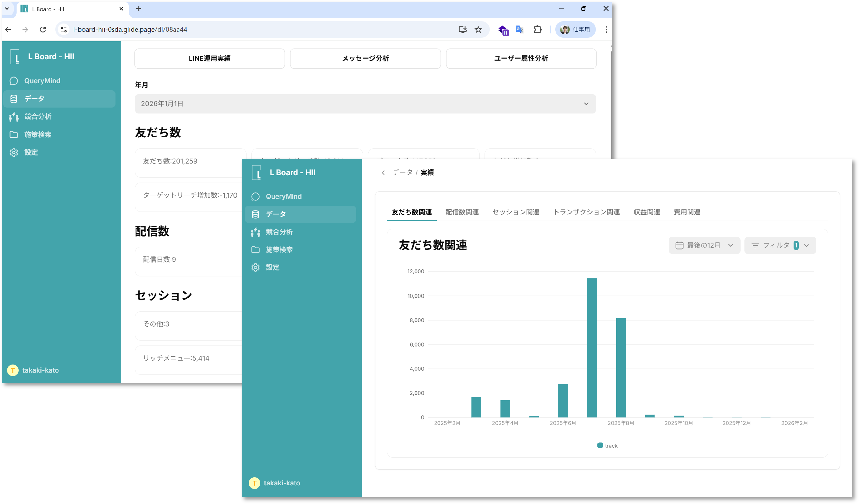Select the トランザクション関連 tab

point(586,212)
